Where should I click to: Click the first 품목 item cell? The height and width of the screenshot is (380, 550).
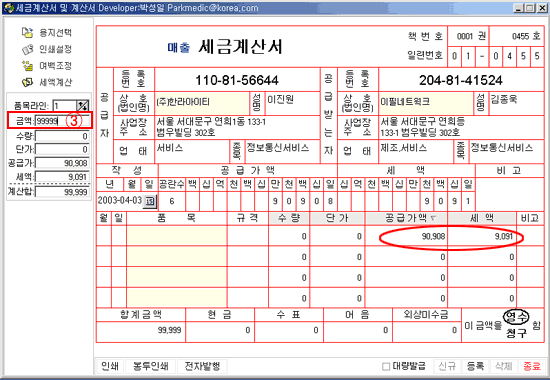pyautogui.click(x=177, y=236)
